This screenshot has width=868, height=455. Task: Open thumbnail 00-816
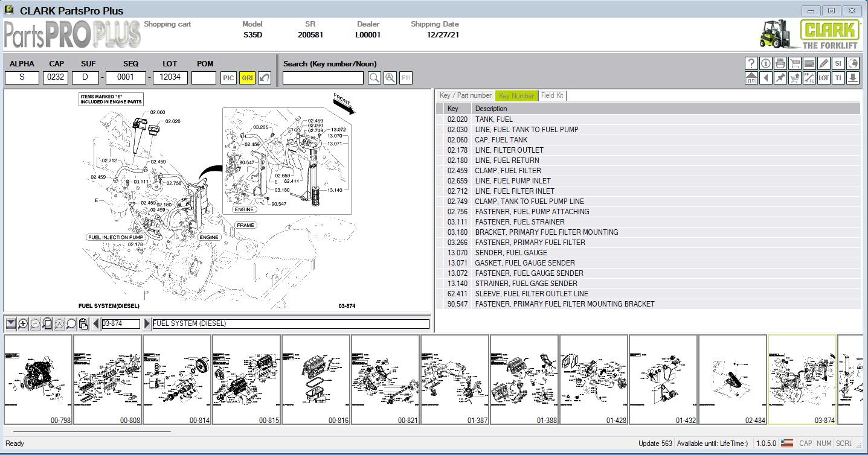pos(316,380)
